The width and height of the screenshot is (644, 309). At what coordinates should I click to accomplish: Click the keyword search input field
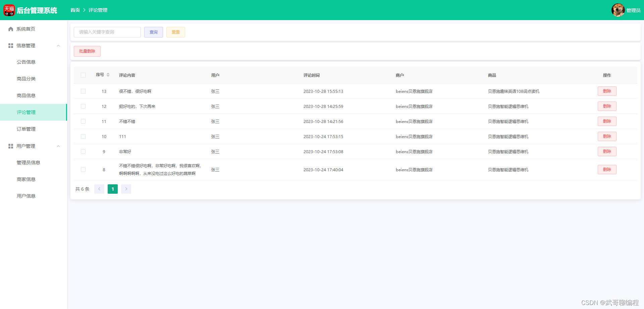107,32
